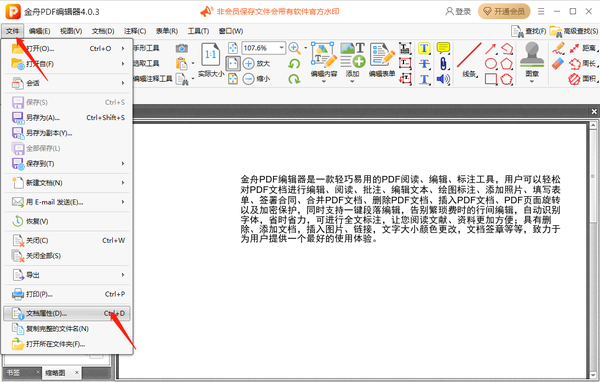The image size is (600, 382).
Task: Open the 图章 stamp tool
Action: point(532,61)
